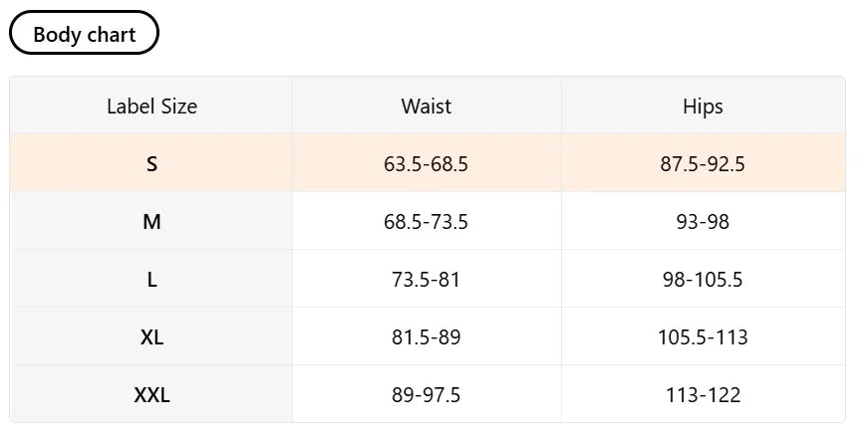Select the XL size row label
The width and height of the screenshot is (868, 439).
point(151,336)
